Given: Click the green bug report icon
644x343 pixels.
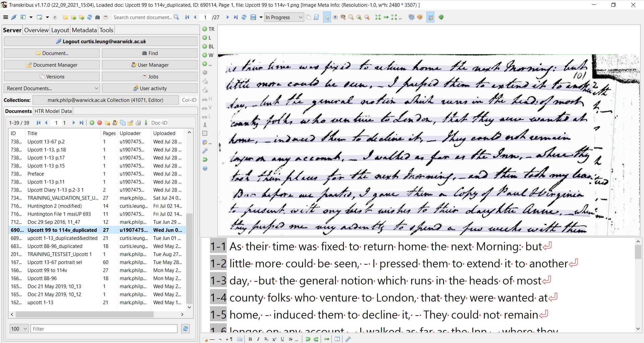Looking at the screenshot, I should 441,17.
